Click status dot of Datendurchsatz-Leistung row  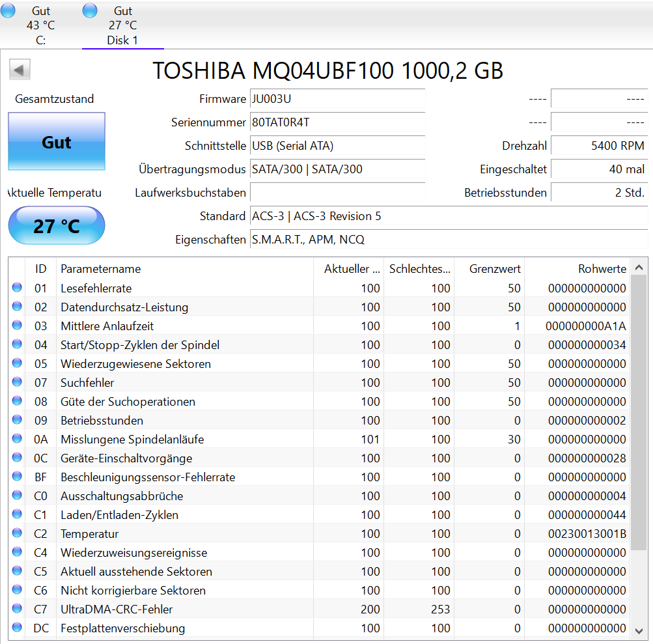pos(17,306)
